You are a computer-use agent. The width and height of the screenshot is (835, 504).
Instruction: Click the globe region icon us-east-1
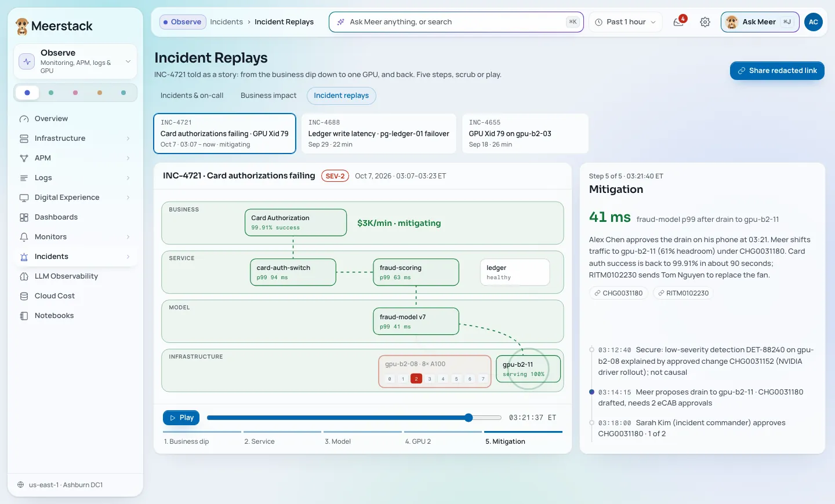pos(21,485)
